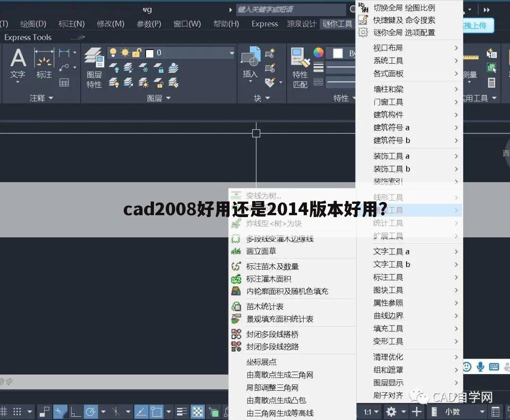Open the 帮助(H) menu
The width and height of the screenshot is (510, 420).
pos(226,24)
